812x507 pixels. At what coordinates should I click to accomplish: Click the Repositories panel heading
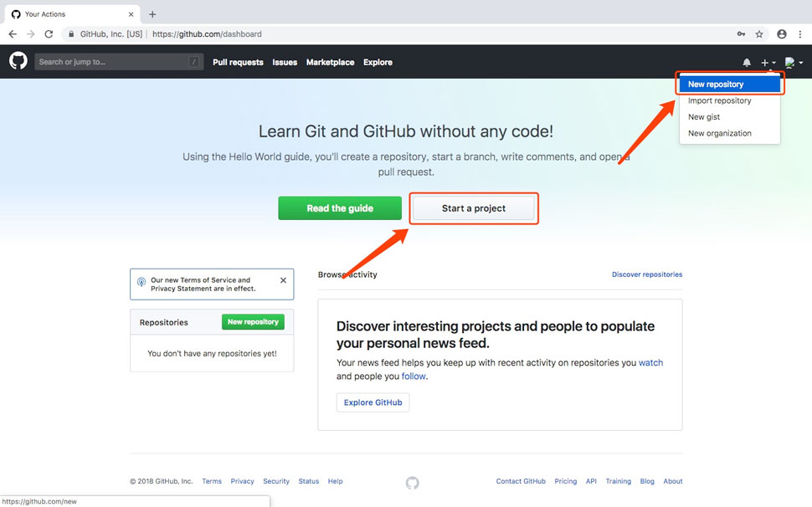[x=163, y=322]
